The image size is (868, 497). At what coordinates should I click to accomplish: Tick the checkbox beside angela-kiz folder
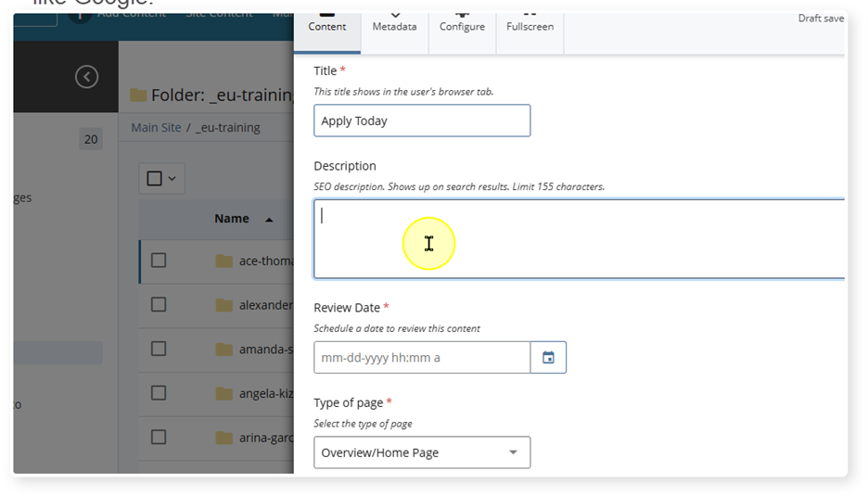point(159,393)
